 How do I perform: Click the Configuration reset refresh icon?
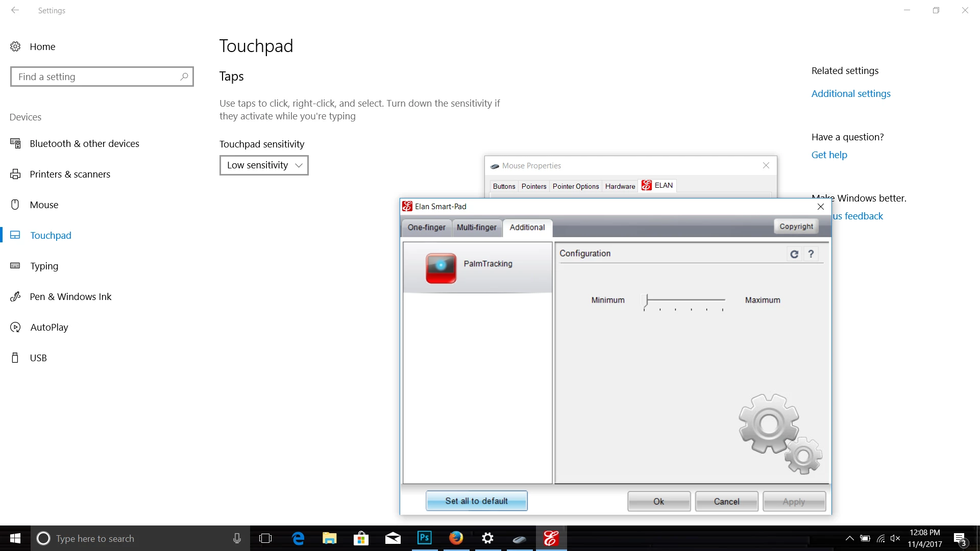click(794, 254)
